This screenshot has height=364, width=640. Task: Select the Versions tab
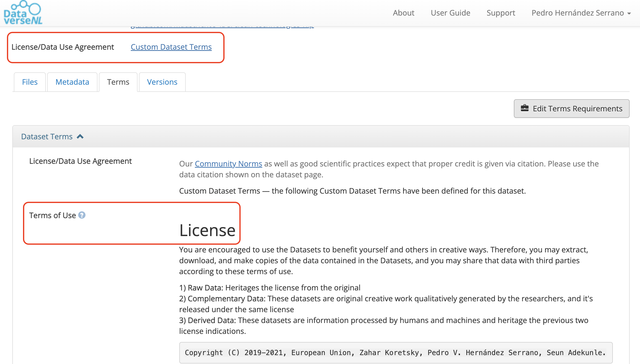(x=162, y=82)
